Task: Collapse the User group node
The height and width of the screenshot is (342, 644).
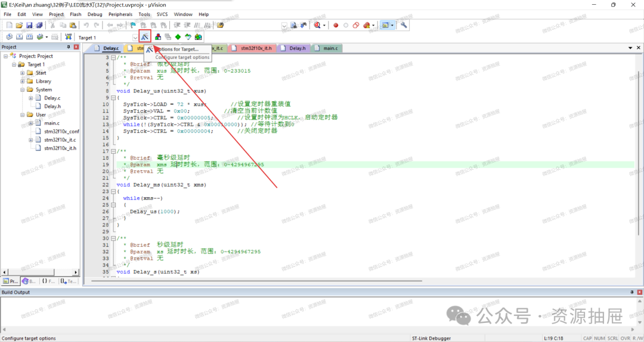Action: point(22,114)
